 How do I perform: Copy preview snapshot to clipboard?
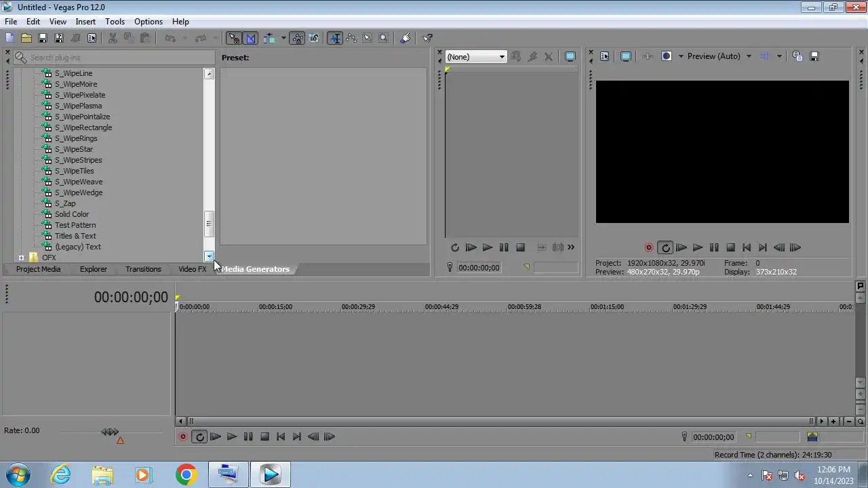coord(797,56)
